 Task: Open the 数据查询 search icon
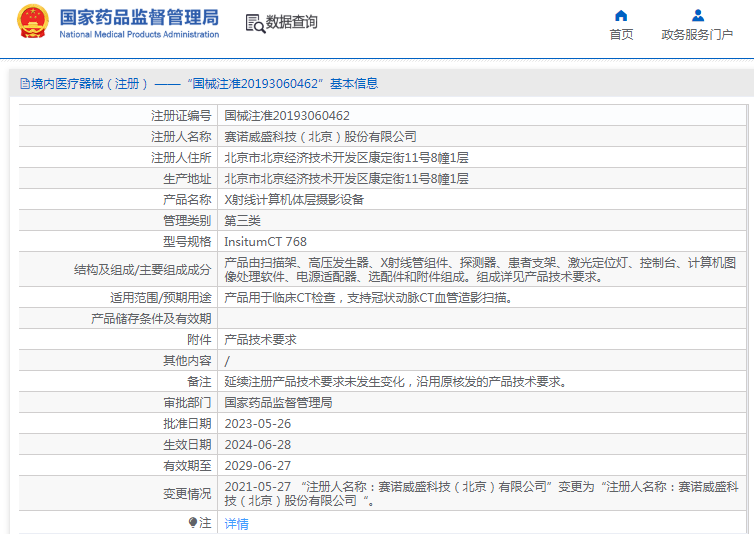point(255,23)
